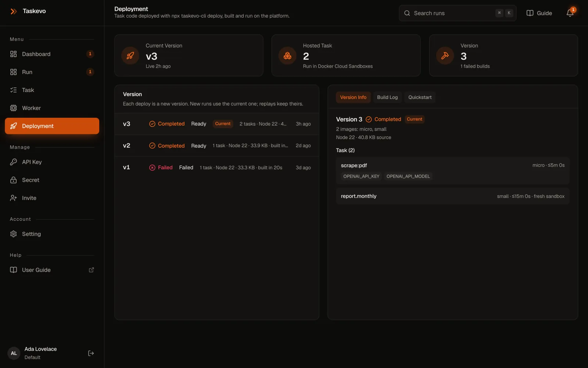The height and width of the screenshot is (368, 588).
Task: Click the OPENAI_API_MODEL tag
Action: 408,176
